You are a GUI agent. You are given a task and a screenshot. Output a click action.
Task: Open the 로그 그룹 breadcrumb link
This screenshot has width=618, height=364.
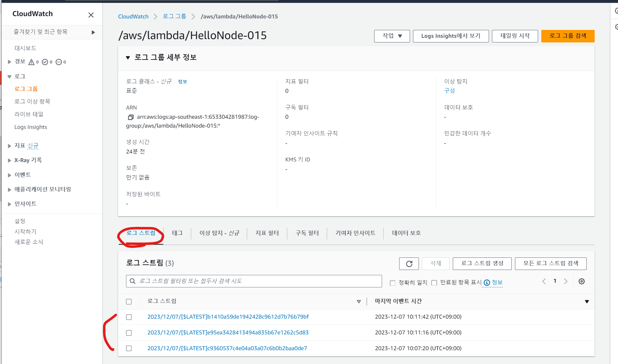coord(174,16)
